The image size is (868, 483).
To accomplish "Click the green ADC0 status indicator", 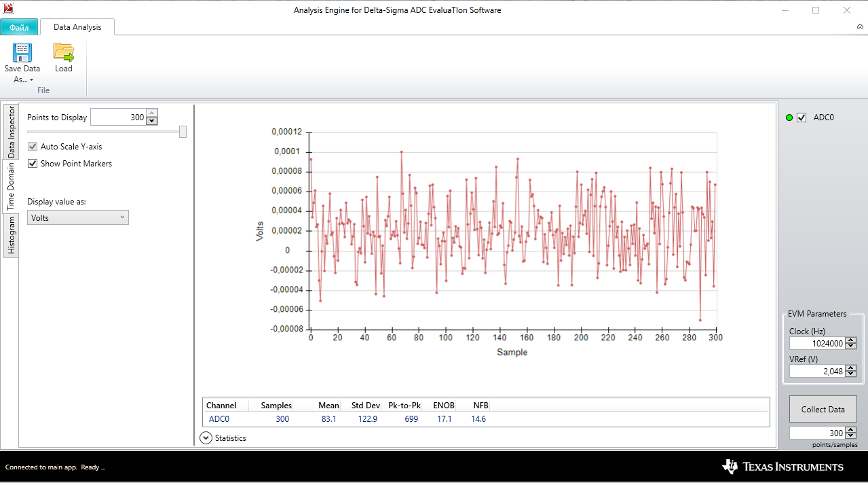I will (789, 118).
